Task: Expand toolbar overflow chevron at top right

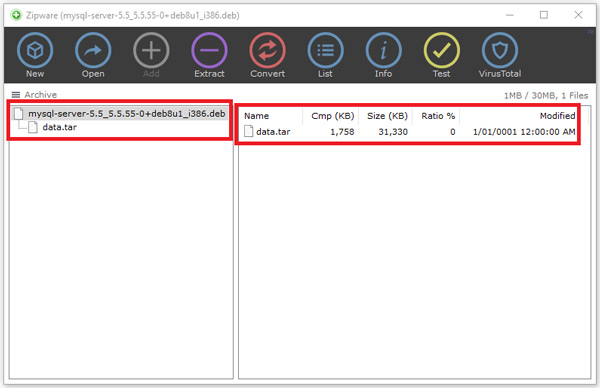Action: [x=590, y=32]
